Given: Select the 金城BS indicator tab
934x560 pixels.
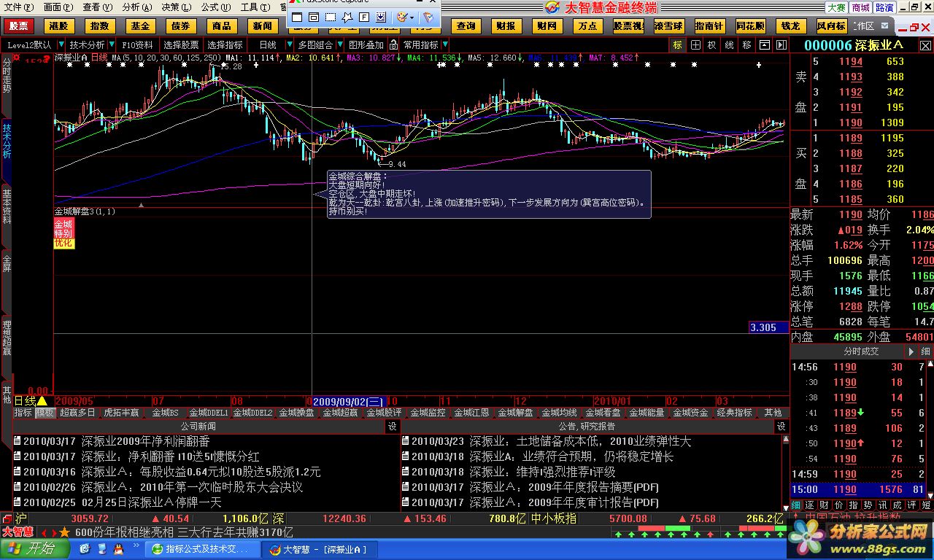Looking at the screenshot, I should (165, 413).
